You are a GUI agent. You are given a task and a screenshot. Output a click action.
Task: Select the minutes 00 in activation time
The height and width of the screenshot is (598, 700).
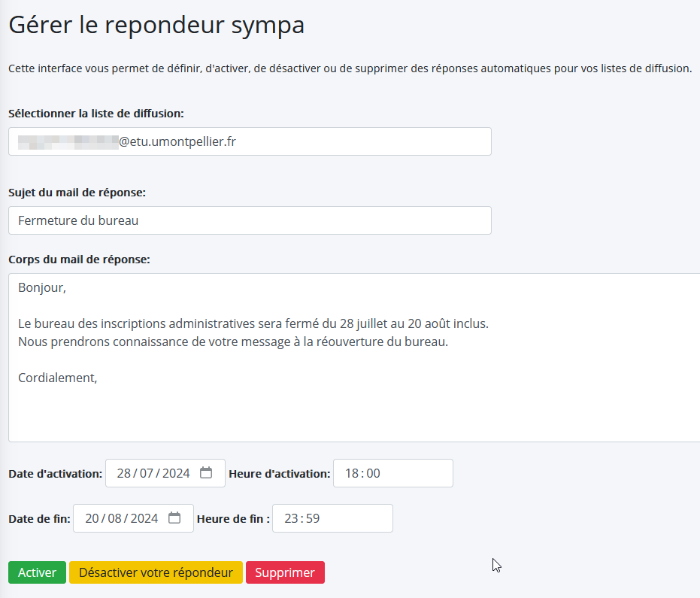coord(373,473)
